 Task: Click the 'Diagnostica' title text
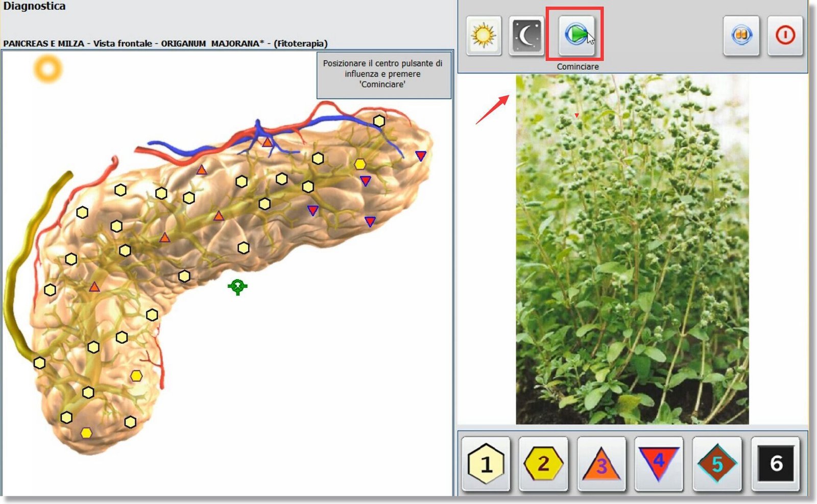(x=34, y=6)
